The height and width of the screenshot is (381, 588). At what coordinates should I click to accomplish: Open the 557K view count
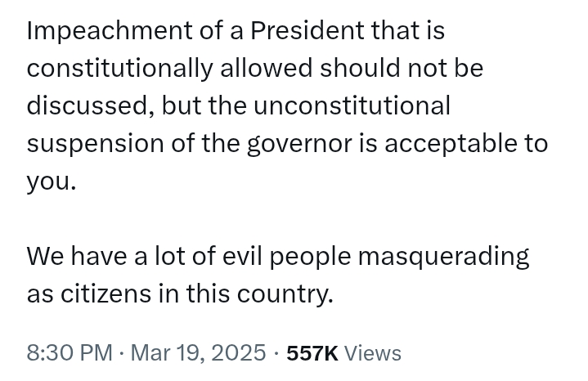pos(312,353)
